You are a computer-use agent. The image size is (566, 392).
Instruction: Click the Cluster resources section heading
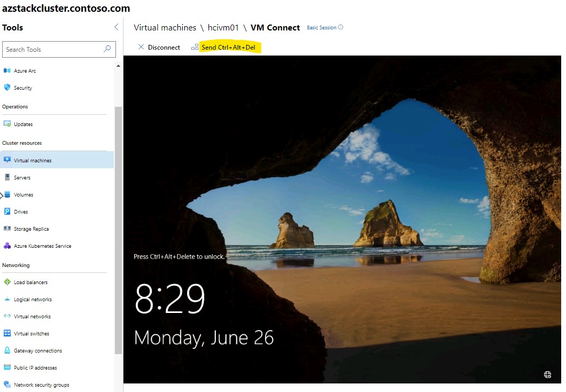coord(22,143)
